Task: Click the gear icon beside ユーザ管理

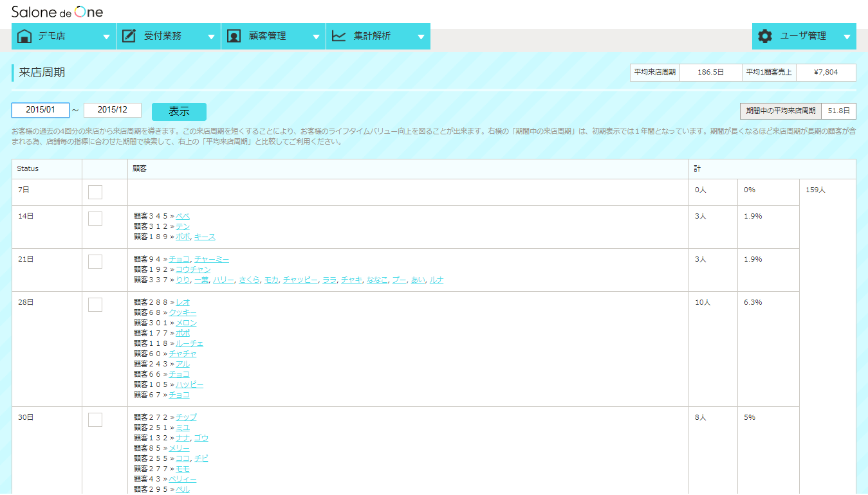Action: click(764, 36)
